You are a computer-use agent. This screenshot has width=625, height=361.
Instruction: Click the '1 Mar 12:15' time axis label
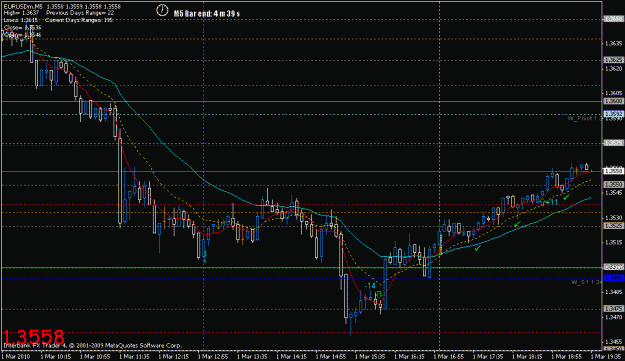tap(173, 356)
